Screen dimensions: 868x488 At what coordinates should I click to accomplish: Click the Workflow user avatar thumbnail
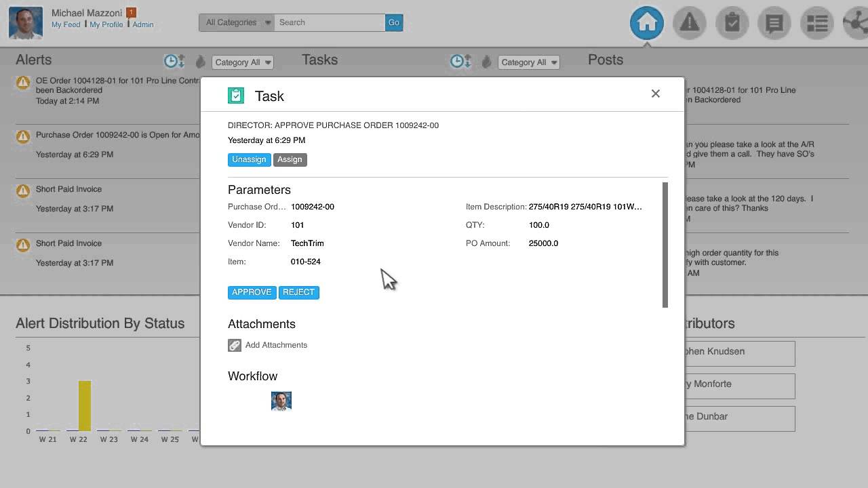tap(281, 401)
